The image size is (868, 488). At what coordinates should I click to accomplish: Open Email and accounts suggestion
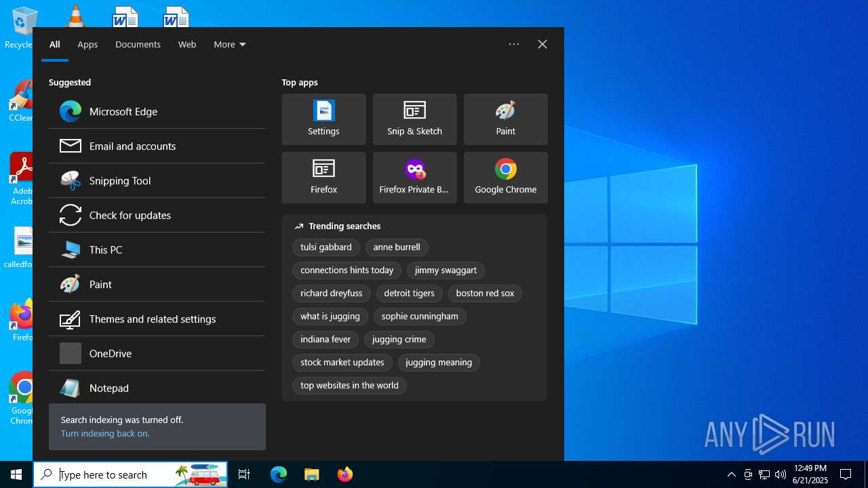157,146
